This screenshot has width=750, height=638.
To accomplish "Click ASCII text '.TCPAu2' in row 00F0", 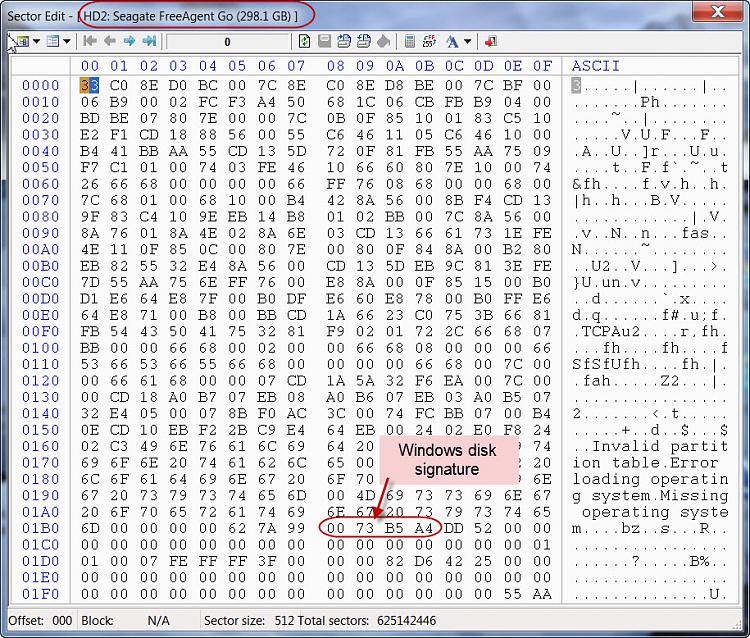I will [x=607, y=331].
